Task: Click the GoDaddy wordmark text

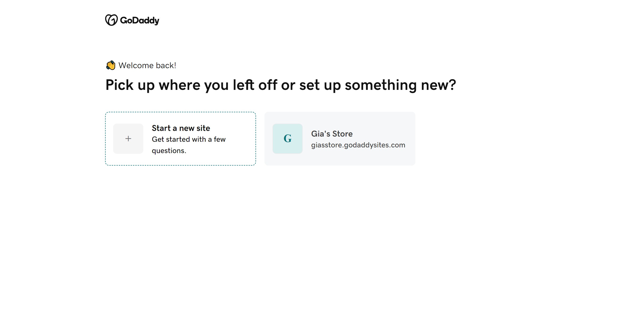Action: point(140,20)
